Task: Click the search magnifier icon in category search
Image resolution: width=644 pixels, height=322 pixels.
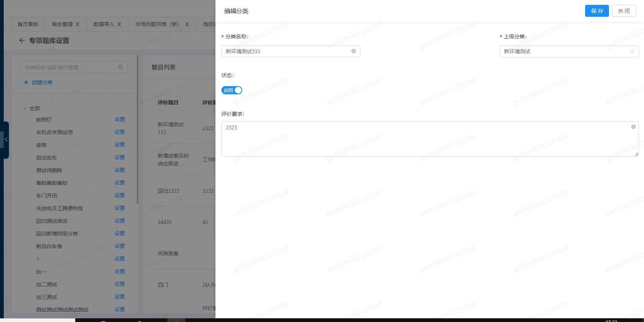Action: [121, 67]
